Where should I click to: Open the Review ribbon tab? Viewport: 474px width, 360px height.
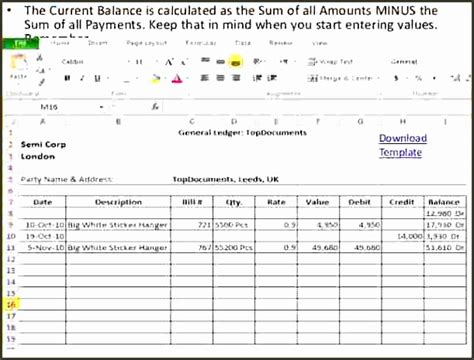[x=281, y=43]
